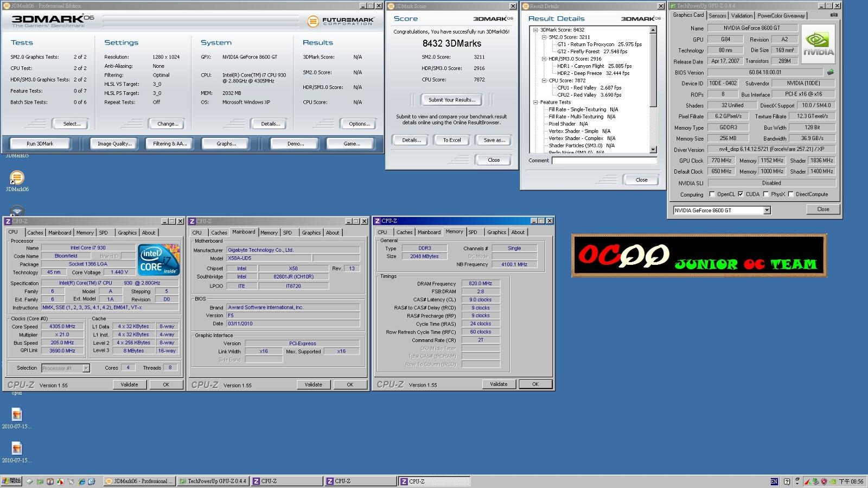Image resolution: width=868 pixels, height=488 pixels.
Task: Click the OCQQ Junior OC Team banner
Action: pyautogui.click(x=699, y=255)
